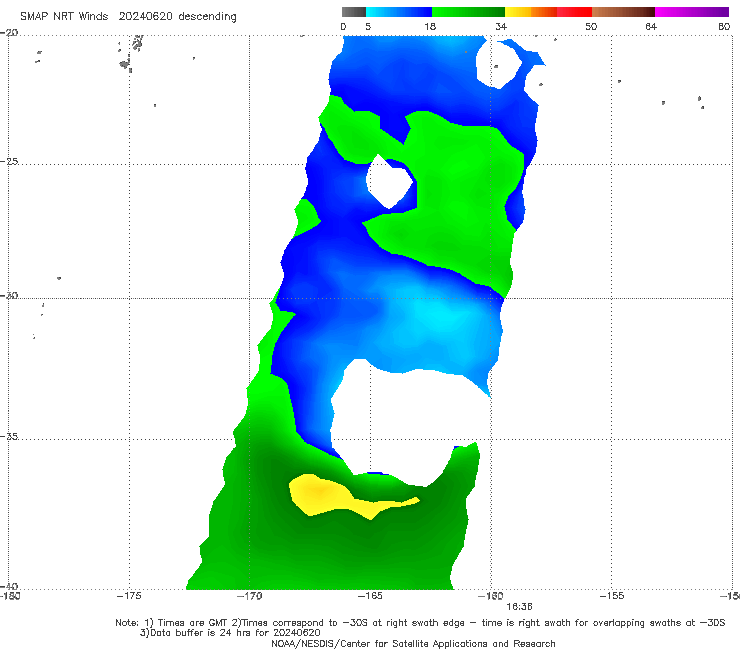
Task: Click the color bar label '5'
Action: 368,26
